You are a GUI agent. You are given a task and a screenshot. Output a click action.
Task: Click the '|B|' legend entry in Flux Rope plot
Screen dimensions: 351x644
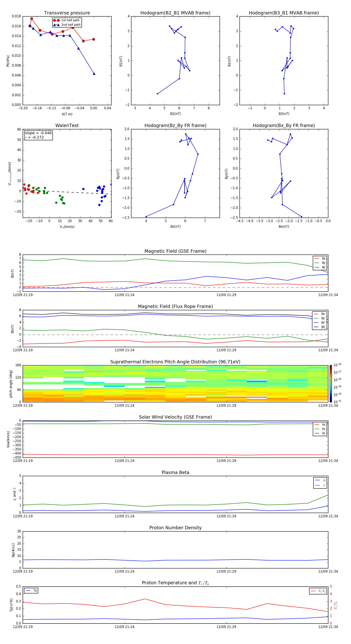tap(320, 327)
